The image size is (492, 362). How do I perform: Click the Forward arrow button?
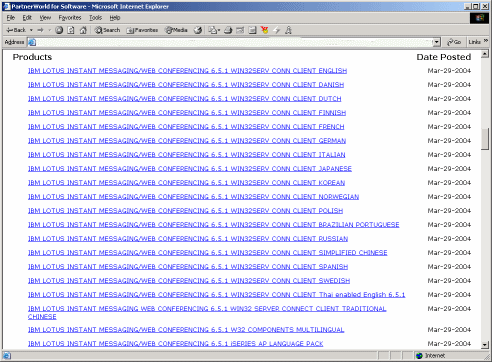[x=41, y=30]
